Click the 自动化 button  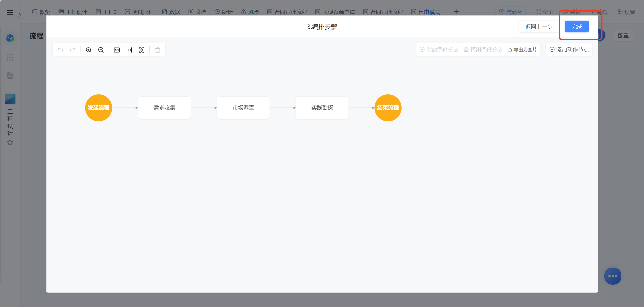511,12
